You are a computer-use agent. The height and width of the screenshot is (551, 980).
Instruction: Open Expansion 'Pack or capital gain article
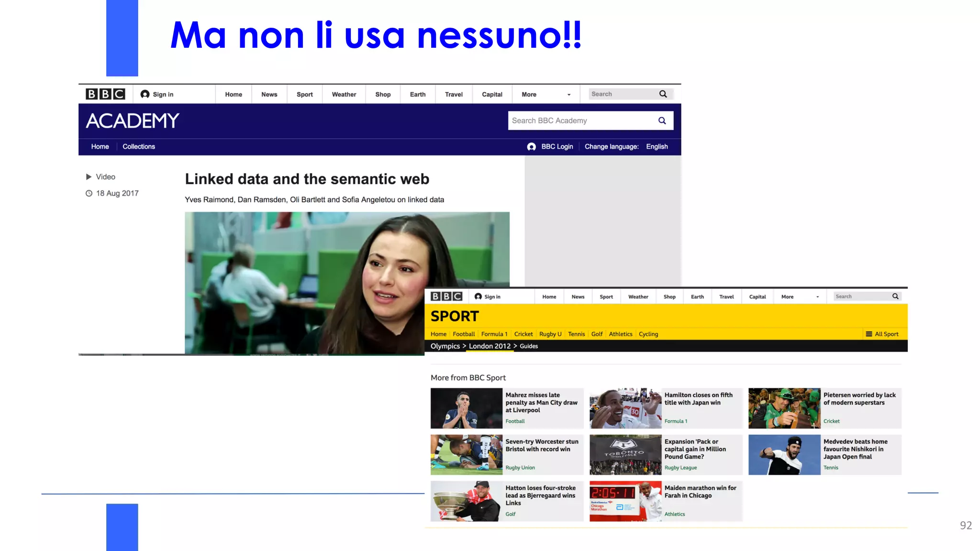[695, 449]
